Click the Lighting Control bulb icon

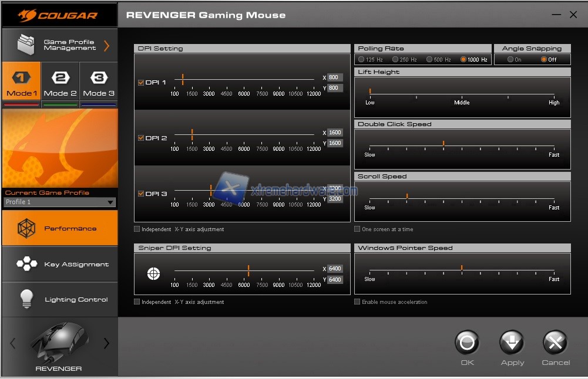26,299
